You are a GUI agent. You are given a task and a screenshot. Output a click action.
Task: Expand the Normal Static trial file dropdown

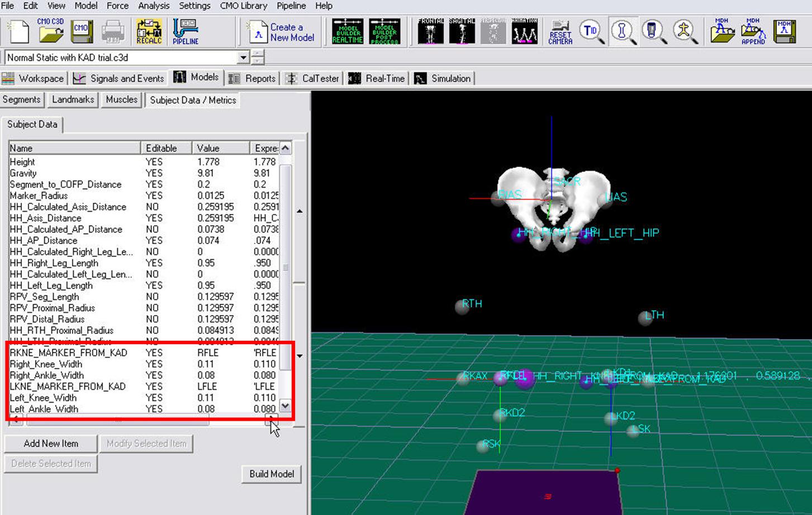point(243,58)
